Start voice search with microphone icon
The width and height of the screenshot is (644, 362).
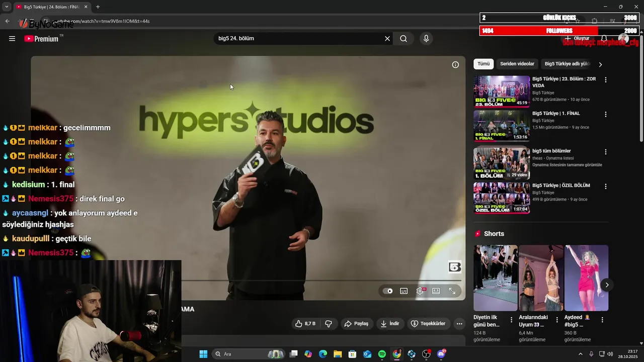tap(426, 39)
